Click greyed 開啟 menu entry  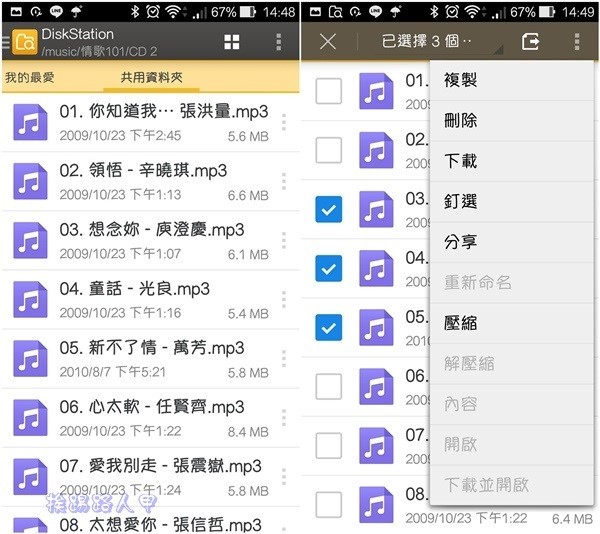(512, 444)
